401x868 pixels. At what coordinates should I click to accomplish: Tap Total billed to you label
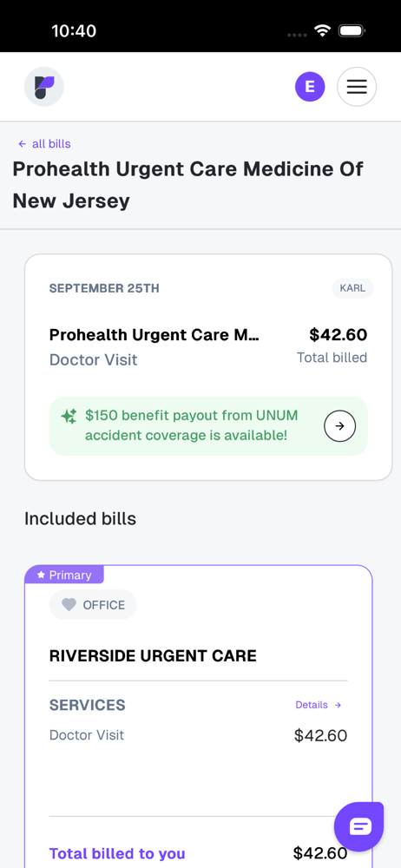click(117, 853)
